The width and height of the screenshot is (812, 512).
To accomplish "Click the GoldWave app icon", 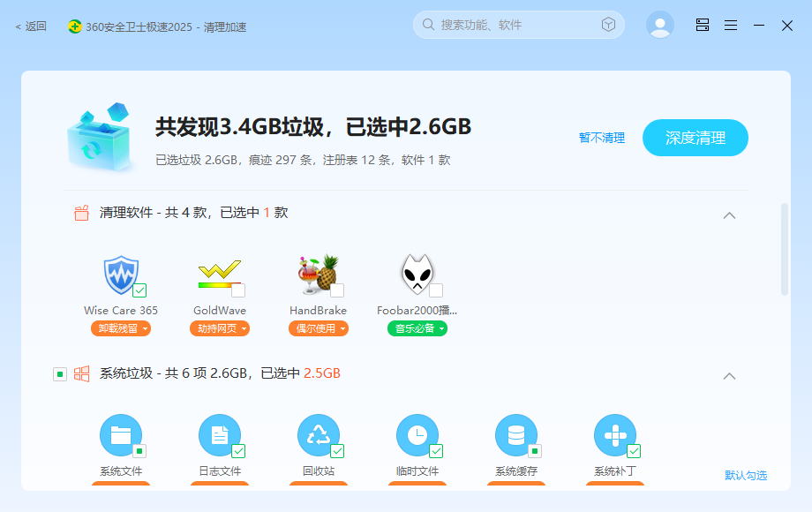I will point(220,275).
